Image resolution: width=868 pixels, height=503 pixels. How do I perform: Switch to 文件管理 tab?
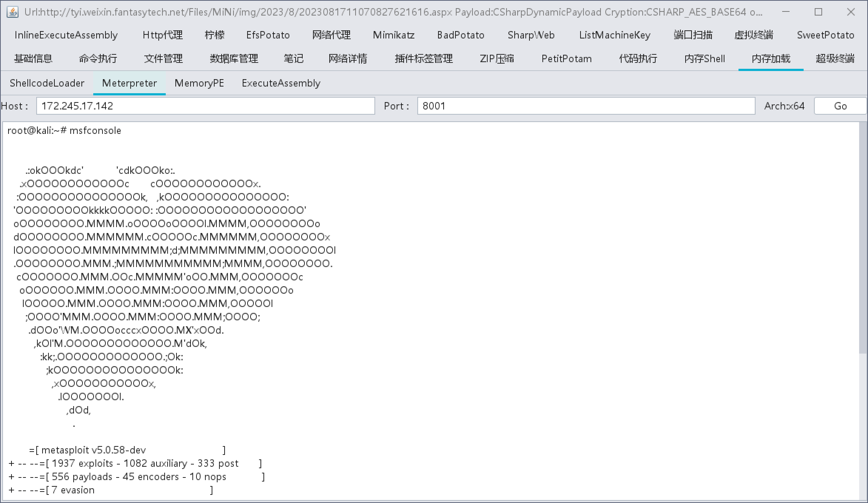[163, 59]
